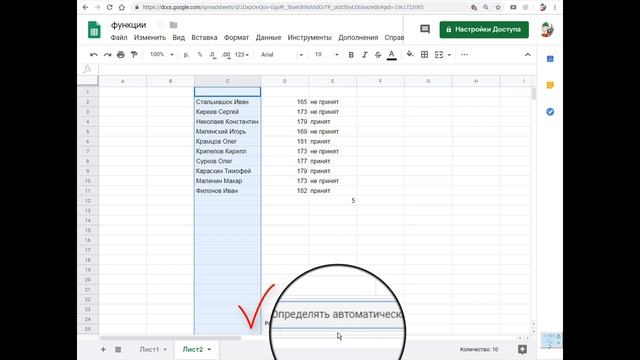Open the user account avatar

pos(547,30)
